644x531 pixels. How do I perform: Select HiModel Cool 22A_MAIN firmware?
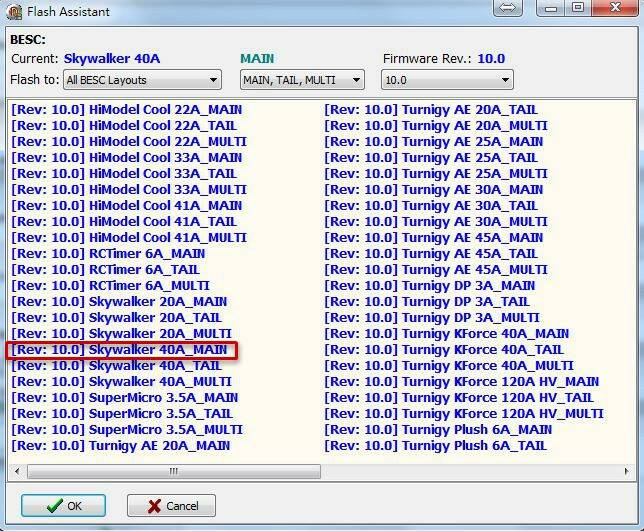coord(126,110)
